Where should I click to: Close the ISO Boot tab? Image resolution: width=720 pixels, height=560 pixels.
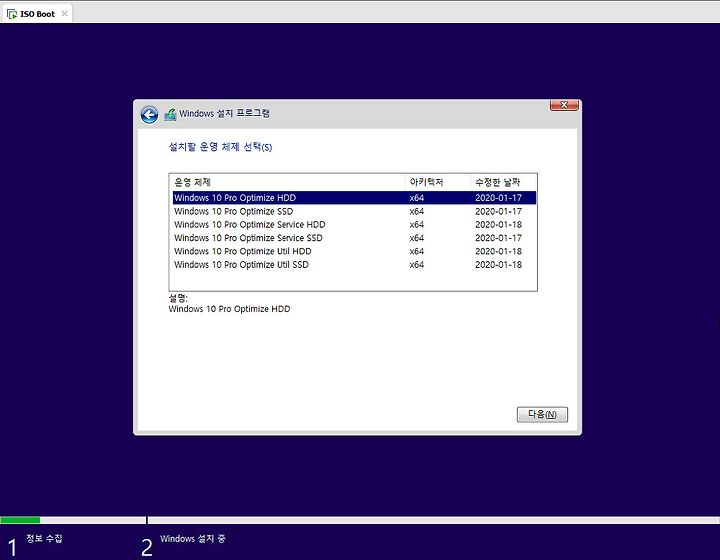click(x=64, y=14)
